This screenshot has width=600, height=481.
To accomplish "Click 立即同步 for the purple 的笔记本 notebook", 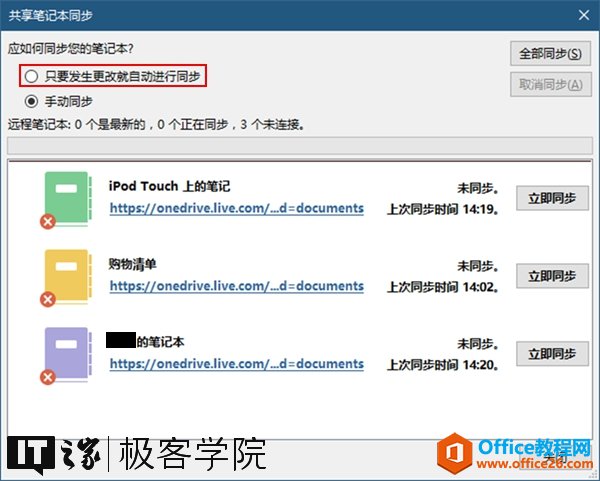I will (552, 354).
